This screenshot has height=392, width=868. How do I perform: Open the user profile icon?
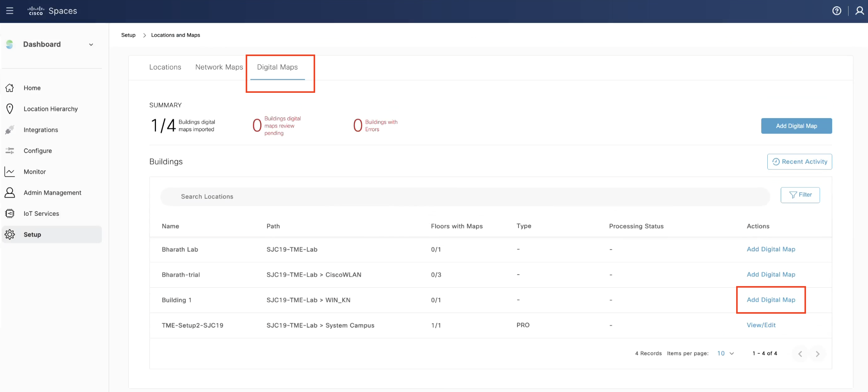point(859,11)
